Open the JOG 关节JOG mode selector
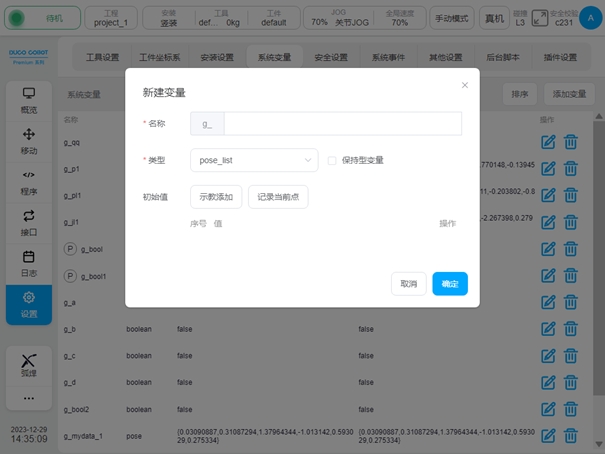 [x=330, y=17]
